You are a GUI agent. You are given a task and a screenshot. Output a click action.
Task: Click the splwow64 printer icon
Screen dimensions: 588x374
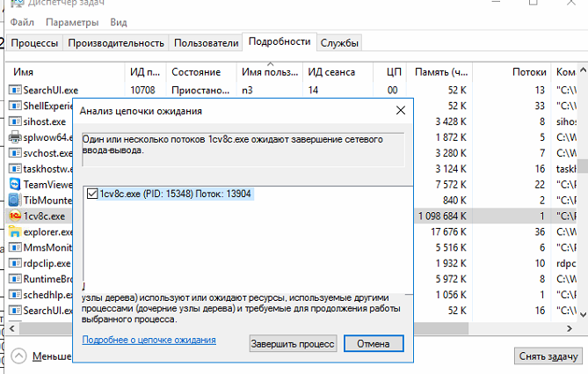[15, 137]
